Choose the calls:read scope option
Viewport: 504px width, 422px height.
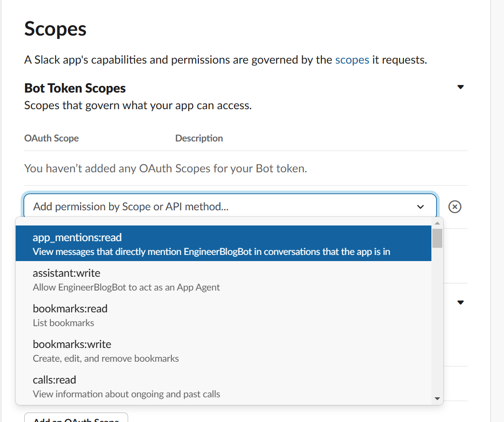pos(224,386)
